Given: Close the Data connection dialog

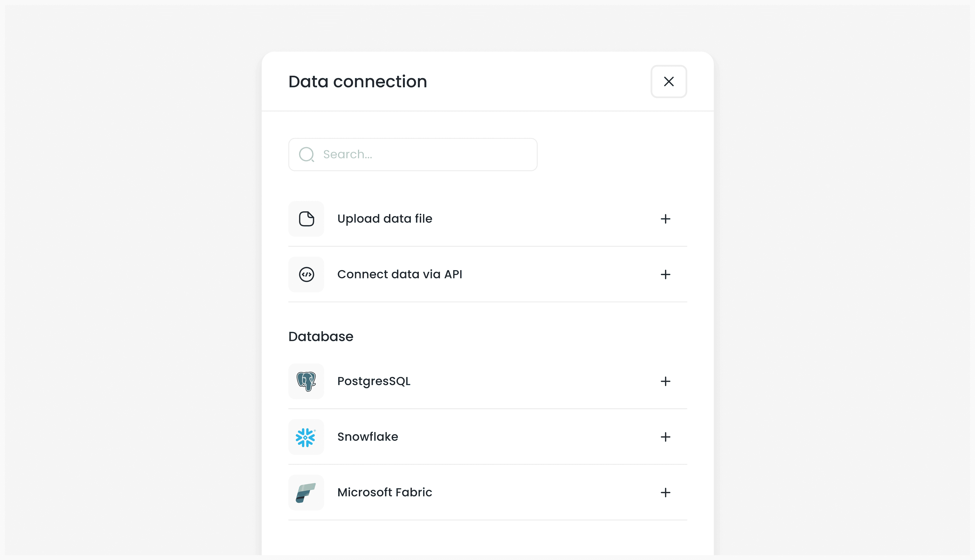Looking at the screenshot, I should point(669,82).
